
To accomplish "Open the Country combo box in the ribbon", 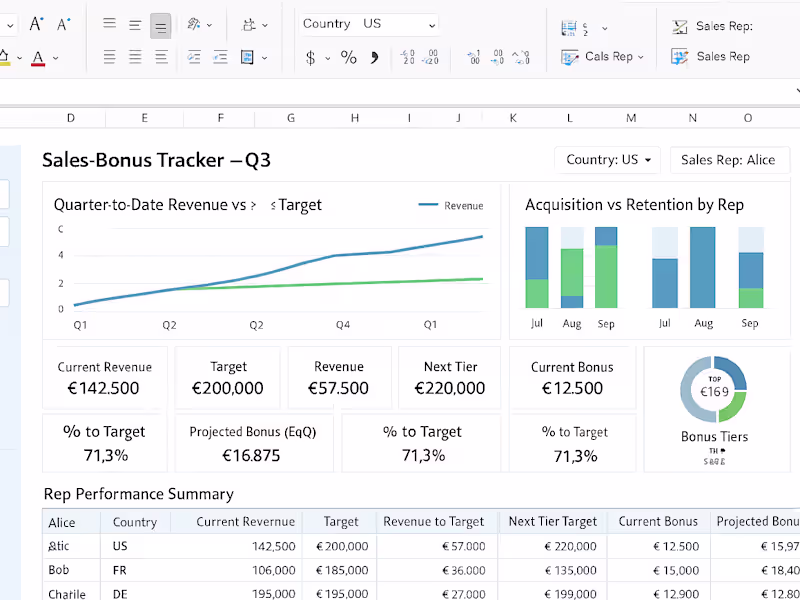I will click(x=368, y=23).
